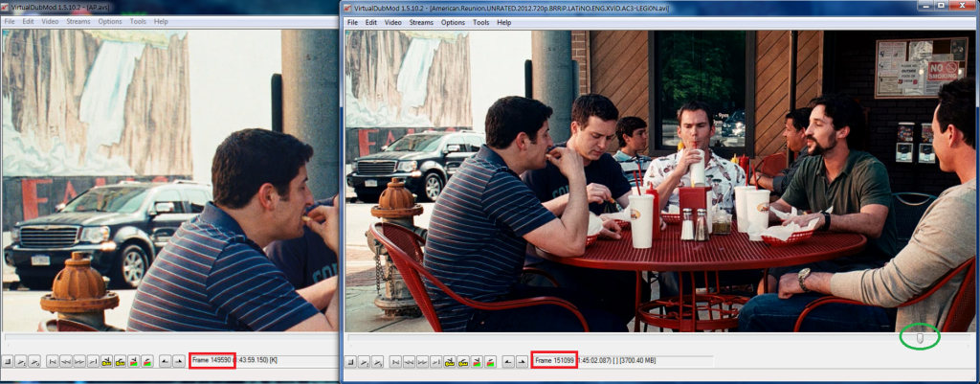980x384 pixels.
Task: Open Video menu in American.Reunion window
Action: [x=393, y=23]
